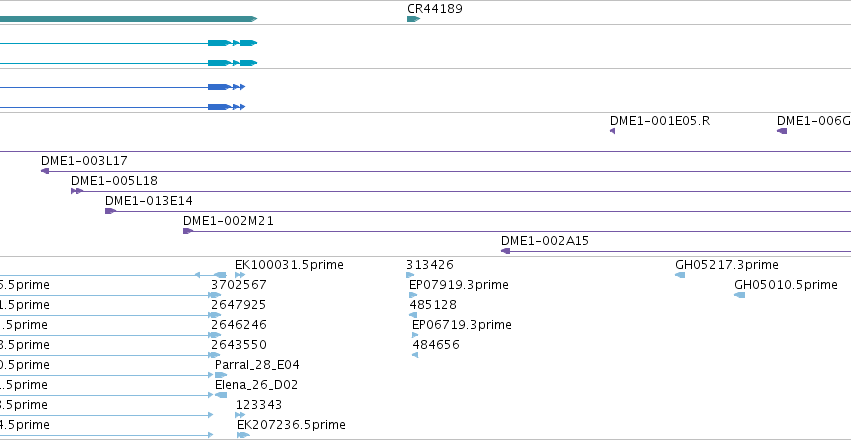Select the GH05217.3prime label
The image size is (851, 440).
tap(727, 265)
